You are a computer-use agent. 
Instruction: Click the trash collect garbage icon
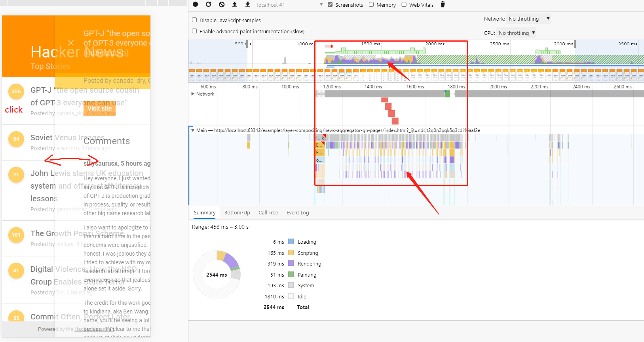click(x=443, y=5)
